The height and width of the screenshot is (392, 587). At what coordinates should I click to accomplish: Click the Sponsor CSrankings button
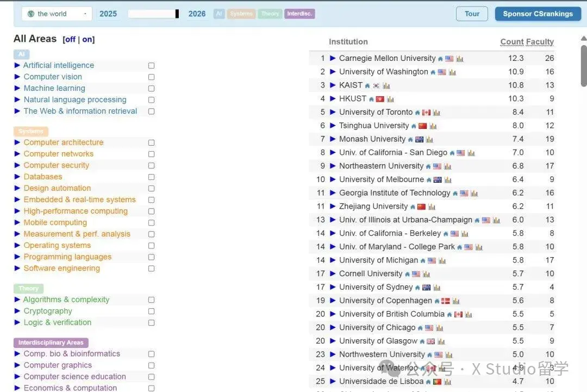click(538, 14)
